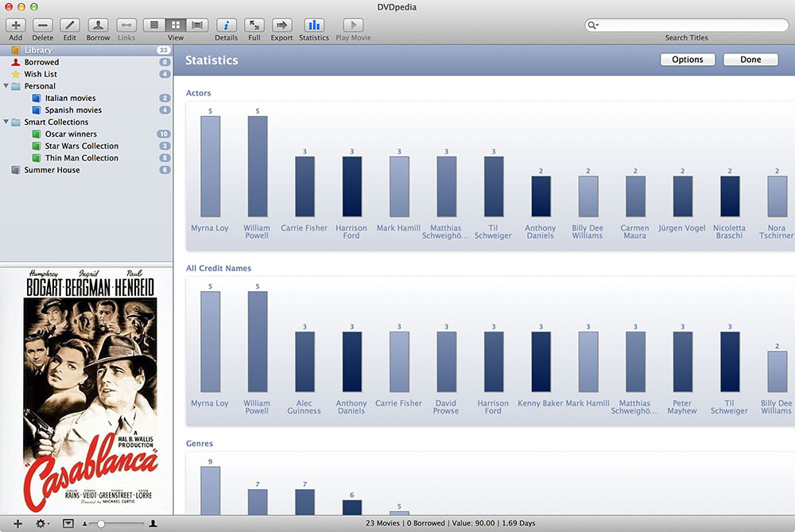This screenshot has width=795, height=532.
Task: Open the search magnifier dropdown
Action: [x=593, y=25]
